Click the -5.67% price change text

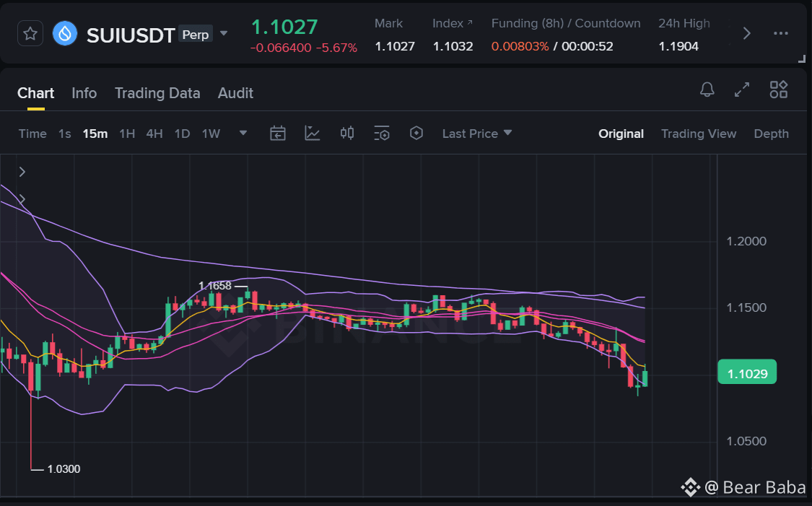336,48
